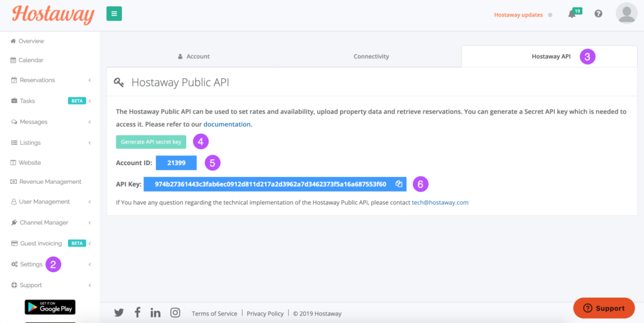644x323 pixels.
Task: Expand the Messages submenu chevron
Action: pos(89,122)
